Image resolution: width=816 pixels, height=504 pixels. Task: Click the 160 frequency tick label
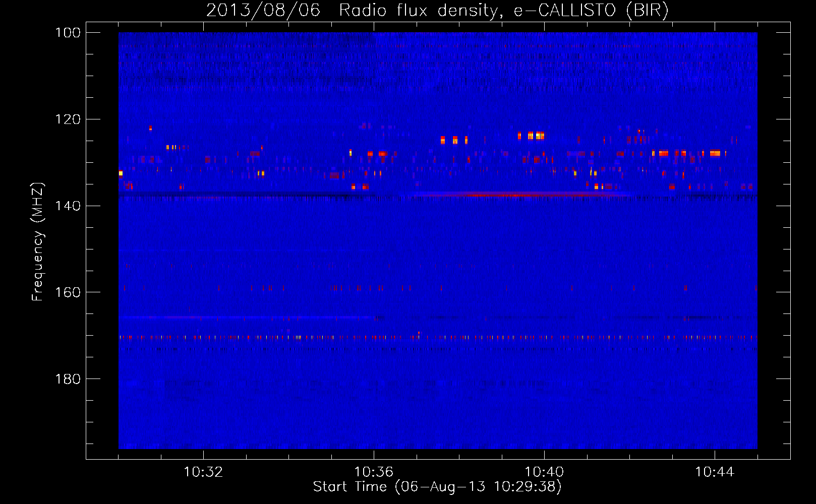[x=68, y=292]
